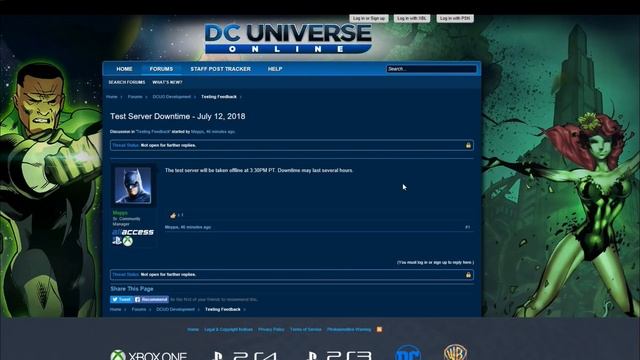Open the HELP tab
Image resolution: width=640 pixels, height=360 pixels.
pyautogui.click(x=275, y=69)
